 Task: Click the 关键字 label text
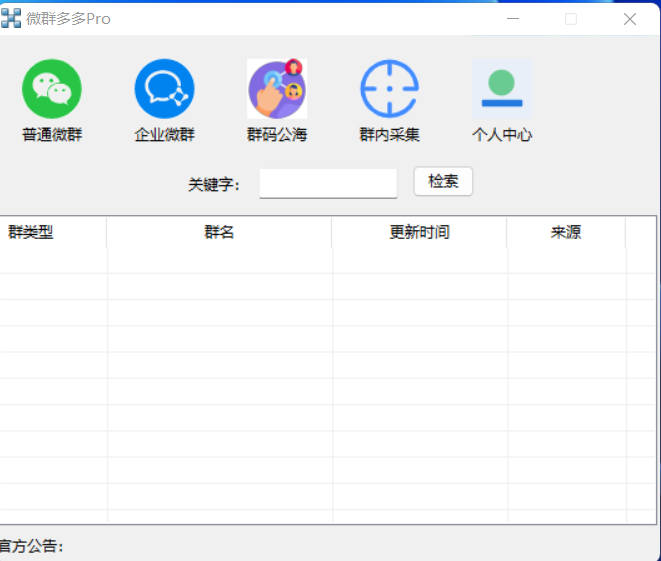point(213,184)
